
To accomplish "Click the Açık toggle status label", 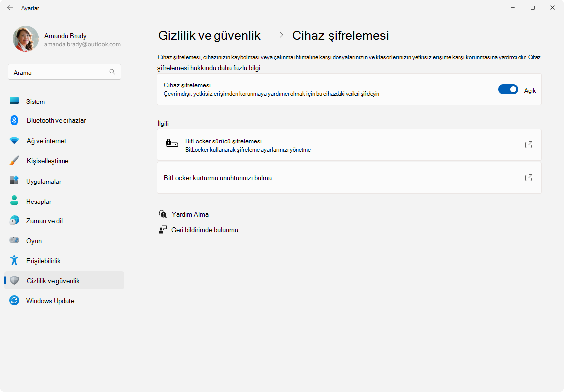I will coord(530,91).
